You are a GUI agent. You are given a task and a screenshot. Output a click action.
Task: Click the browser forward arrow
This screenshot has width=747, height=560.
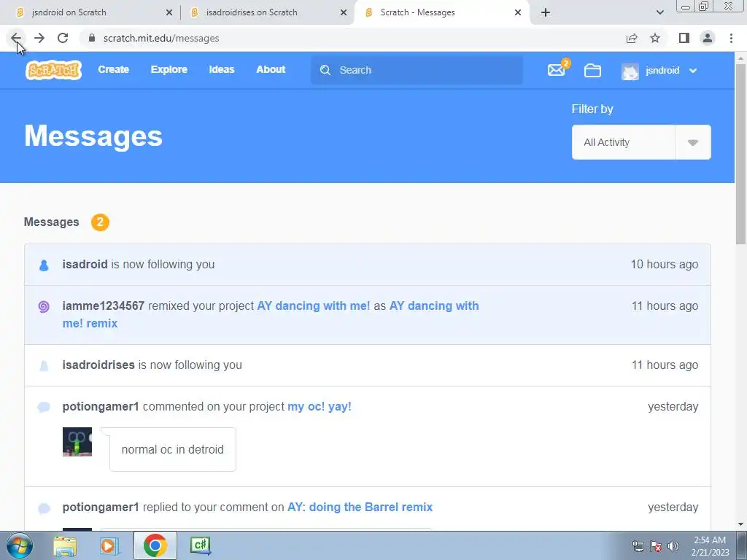tap(39, 38)
